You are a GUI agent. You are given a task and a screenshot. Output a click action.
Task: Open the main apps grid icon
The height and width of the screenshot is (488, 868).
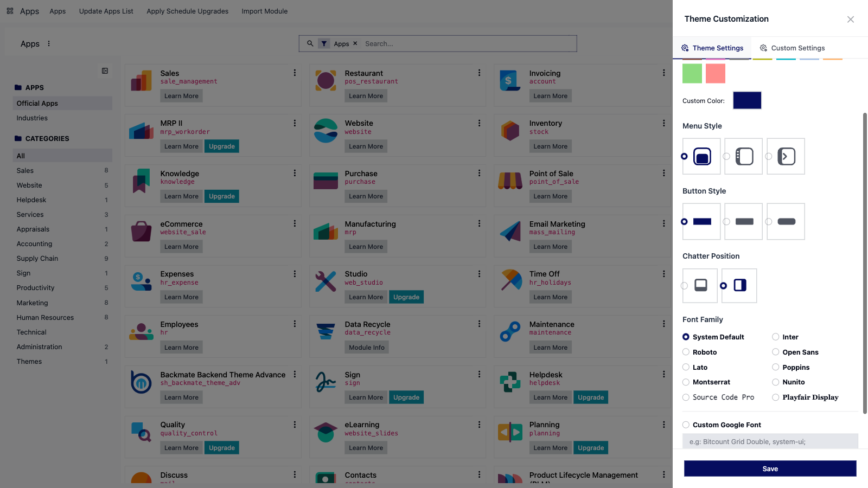point(10,11)
